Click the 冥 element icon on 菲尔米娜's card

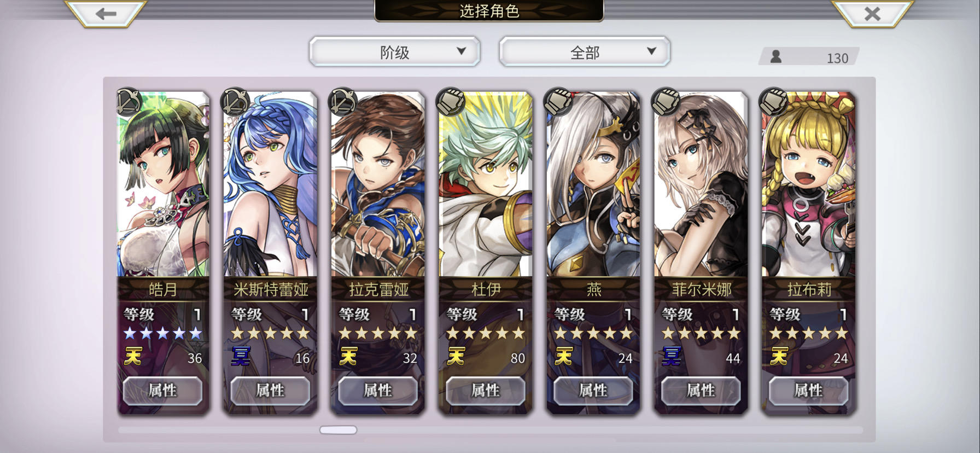click(672, 357)
